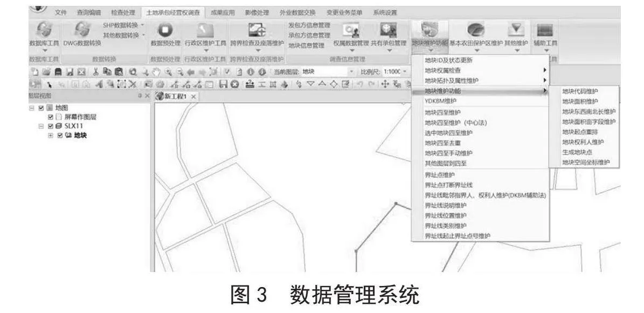Click the zoom in magnifier icon
This screenshot has width=644, height=313.
pyautogui.click(x=168, y=72)
